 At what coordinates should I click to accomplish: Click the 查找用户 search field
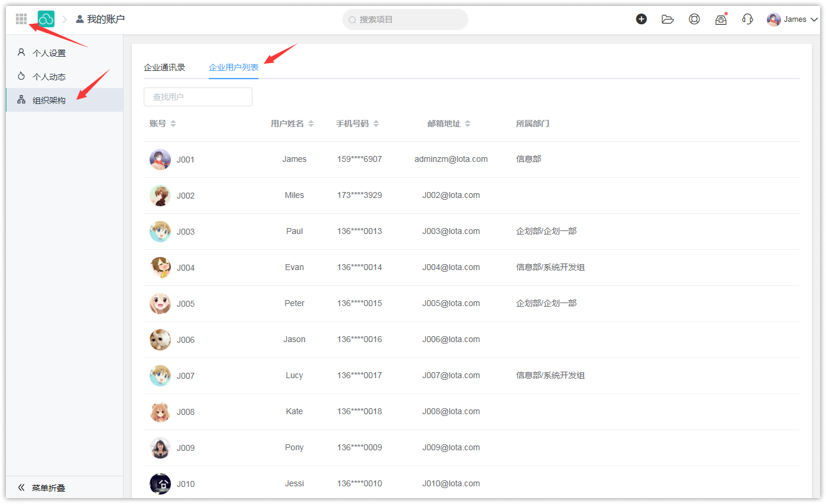tap(197, 97)
